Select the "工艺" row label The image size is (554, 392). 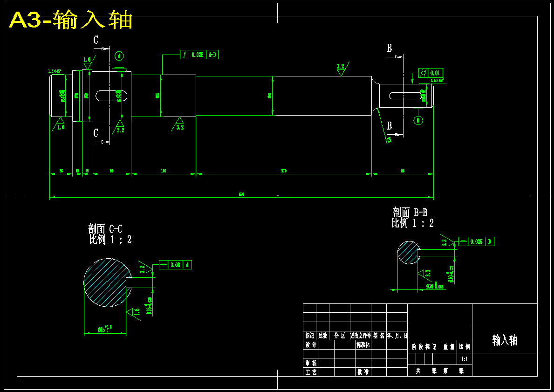point(311,372)
